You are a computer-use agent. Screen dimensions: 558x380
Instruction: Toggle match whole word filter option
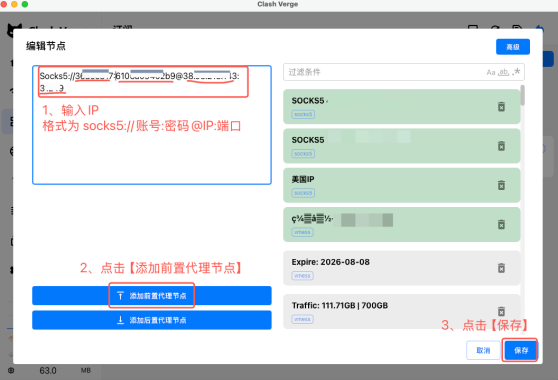click(503, 72)
